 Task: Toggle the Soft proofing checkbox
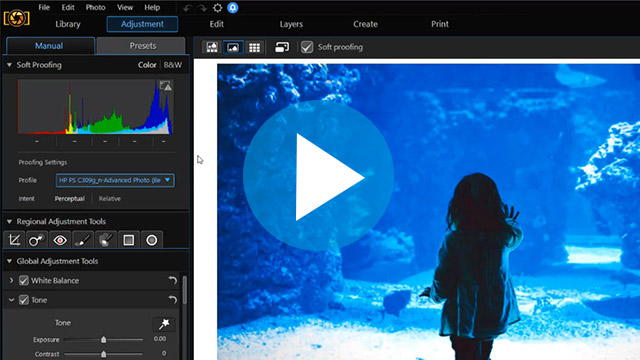307,47
